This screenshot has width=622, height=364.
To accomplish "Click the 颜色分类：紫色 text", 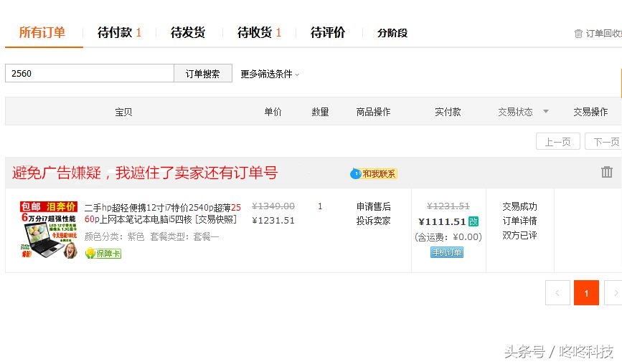I will pos(114,237).
